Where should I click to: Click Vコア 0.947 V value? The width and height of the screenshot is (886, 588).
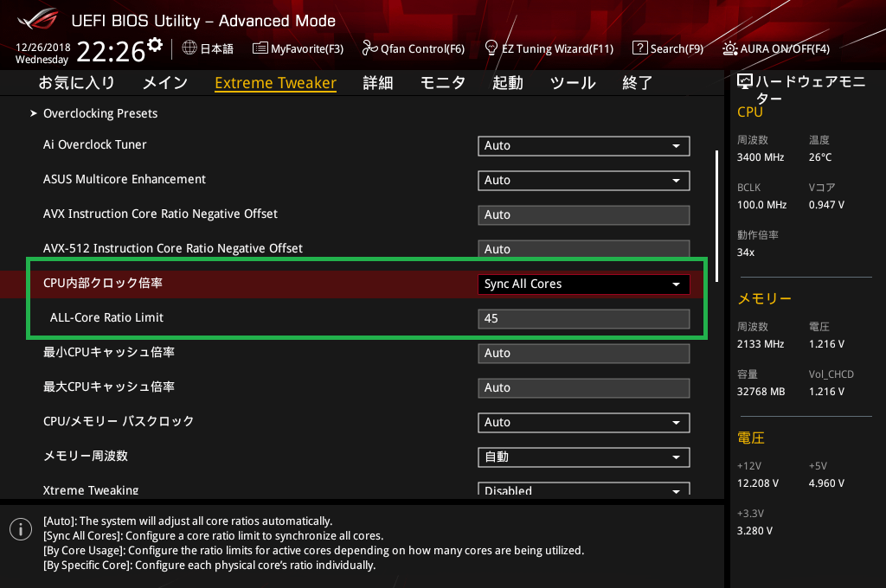[x=826, y=204]
